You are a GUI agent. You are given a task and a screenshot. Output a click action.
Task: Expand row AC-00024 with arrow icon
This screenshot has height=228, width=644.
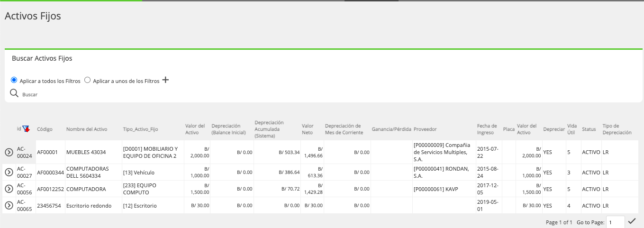[9, 152]
